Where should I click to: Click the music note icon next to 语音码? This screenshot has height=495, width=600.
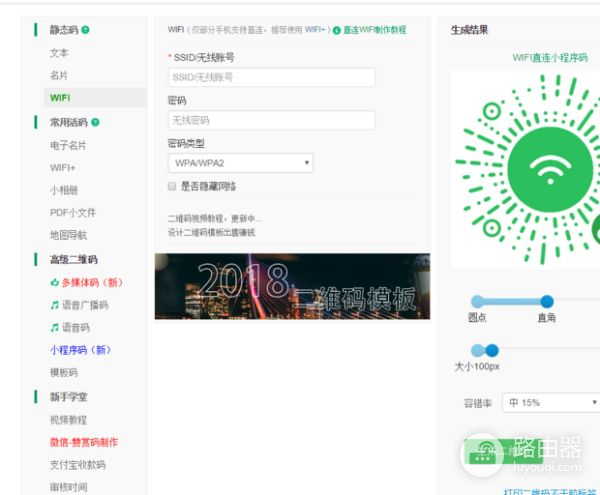click(x=55, y=327)
